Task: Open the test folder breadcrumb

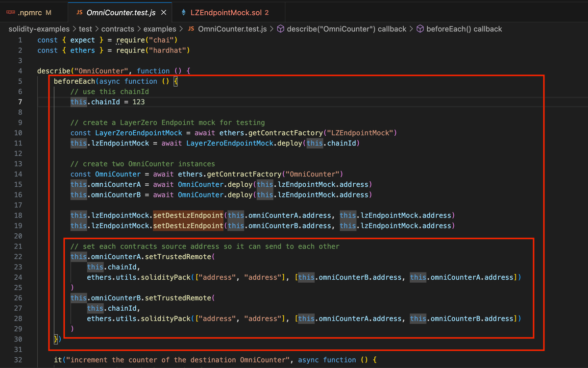Action: [85, 29]
